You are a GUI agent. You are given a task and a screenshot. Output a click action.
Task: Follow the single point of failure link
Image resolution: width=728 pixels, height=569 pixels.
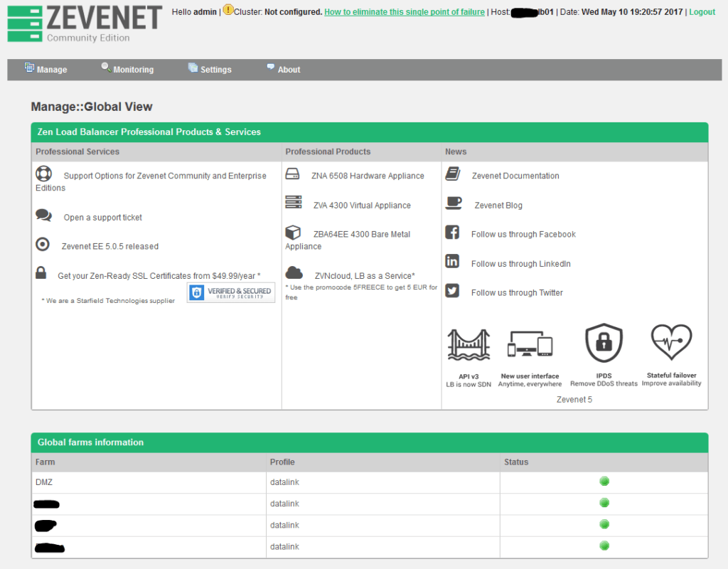(x=405, y=12)
